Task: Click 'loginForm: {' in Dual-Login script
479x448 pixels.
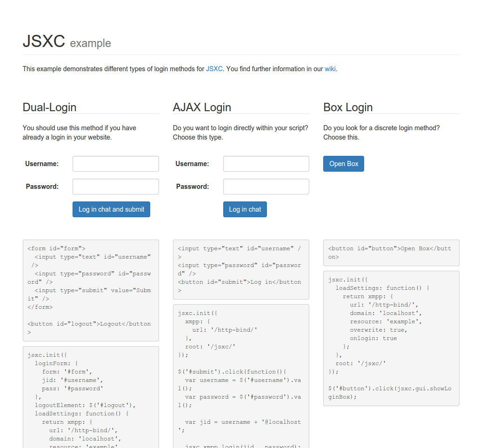Action: coord(56,363)
